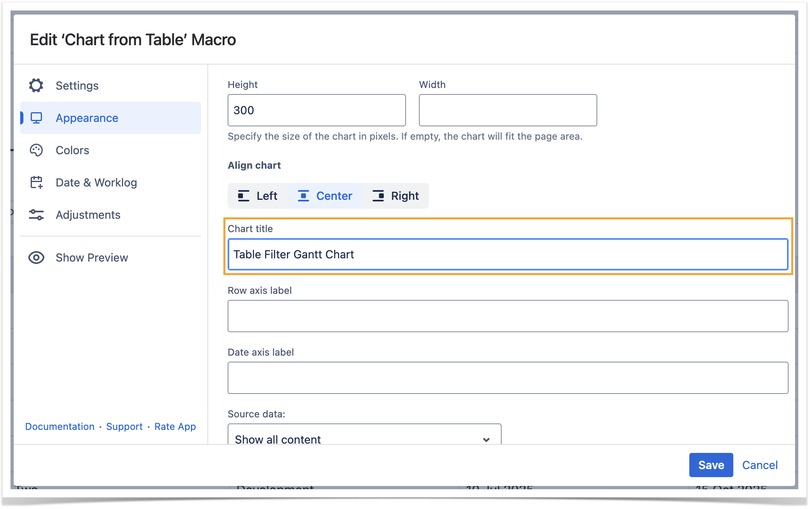The image size is (812, 509).
Task: Open the Documentation link
Action: [x=60, y=427]
